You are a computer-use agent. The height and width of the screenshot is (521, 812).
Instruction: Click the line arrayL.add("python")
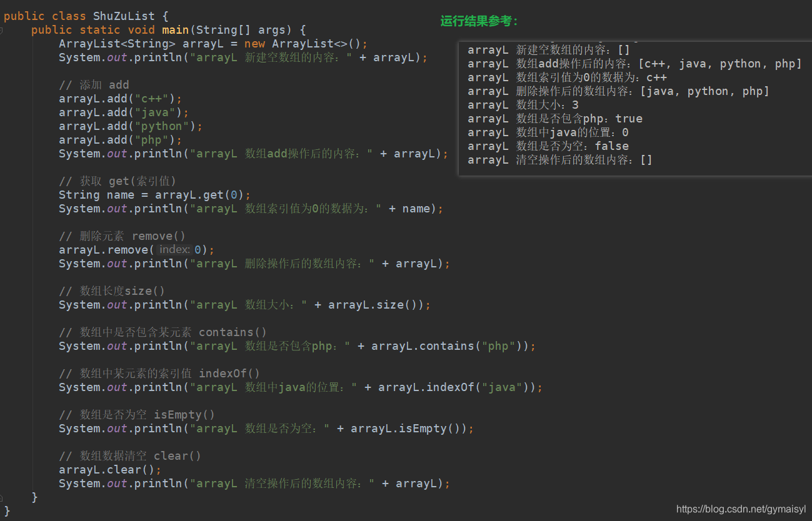pos(131,126)
